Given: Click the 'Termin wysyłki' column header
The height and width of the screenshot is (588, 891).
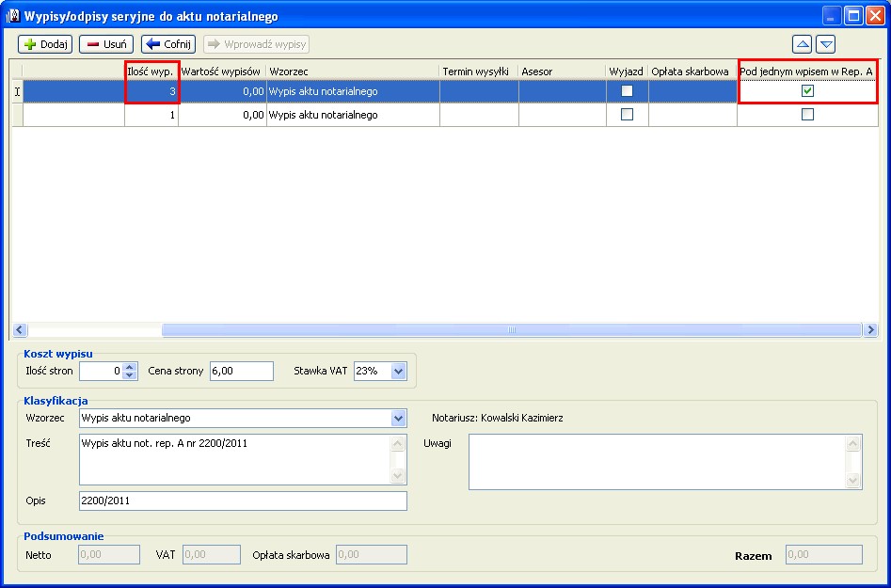Looking at the screenshot, I should point(478,71).
